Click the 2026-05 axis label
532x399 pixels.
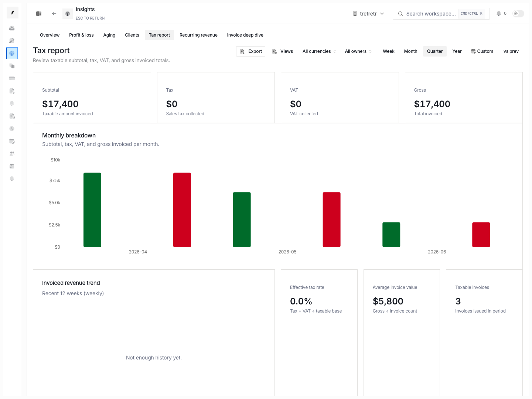tap(287, 252)
